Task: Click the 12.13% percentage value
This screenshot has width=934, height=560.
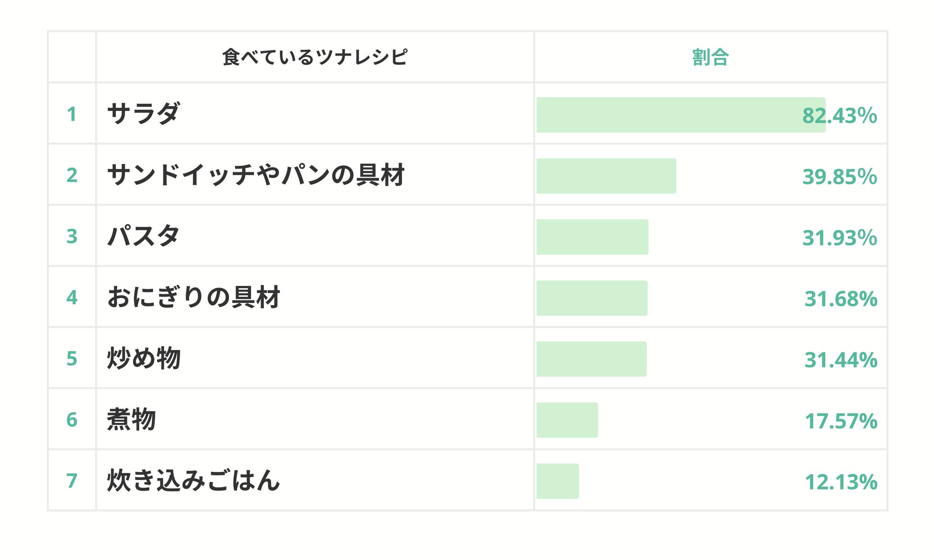Action: (840, 482)
